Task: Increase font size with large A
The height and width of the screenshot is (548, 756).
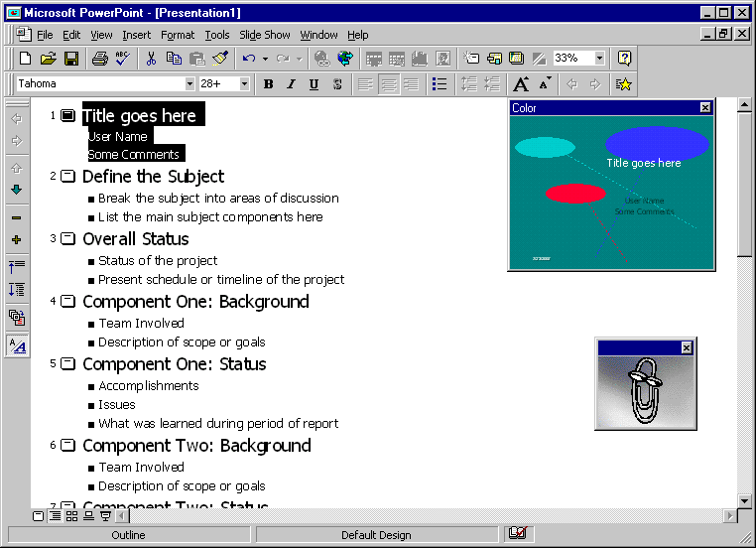Action: pos(521,84)
